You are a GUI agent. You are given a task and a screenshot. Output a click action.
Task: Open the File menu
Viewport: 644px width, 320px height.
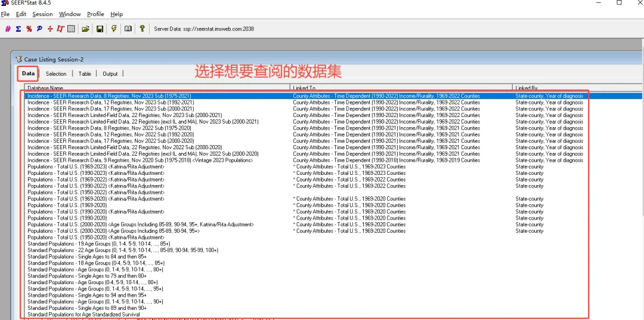coord(5,14)
